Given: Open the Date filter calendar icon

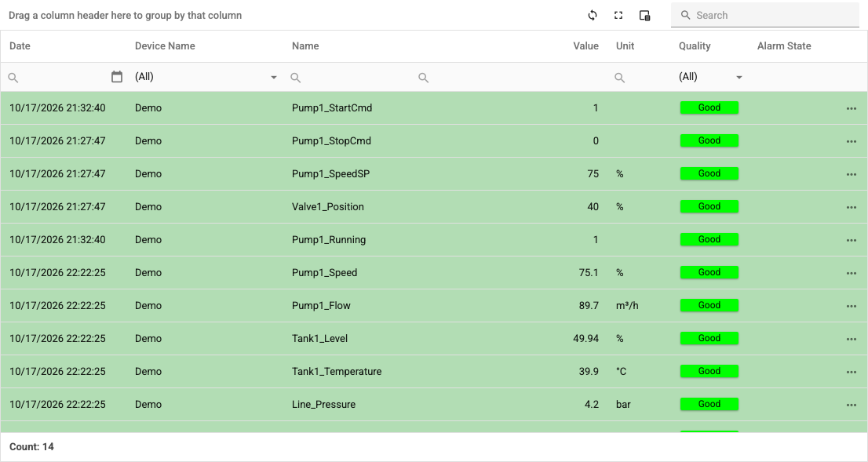Looking at the screenshot, I should pos(117,77).
